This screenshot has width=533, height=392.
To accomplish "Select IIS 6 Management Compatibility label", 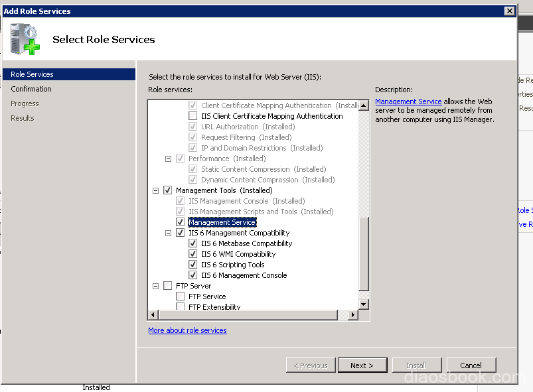I will pos(239,233).
